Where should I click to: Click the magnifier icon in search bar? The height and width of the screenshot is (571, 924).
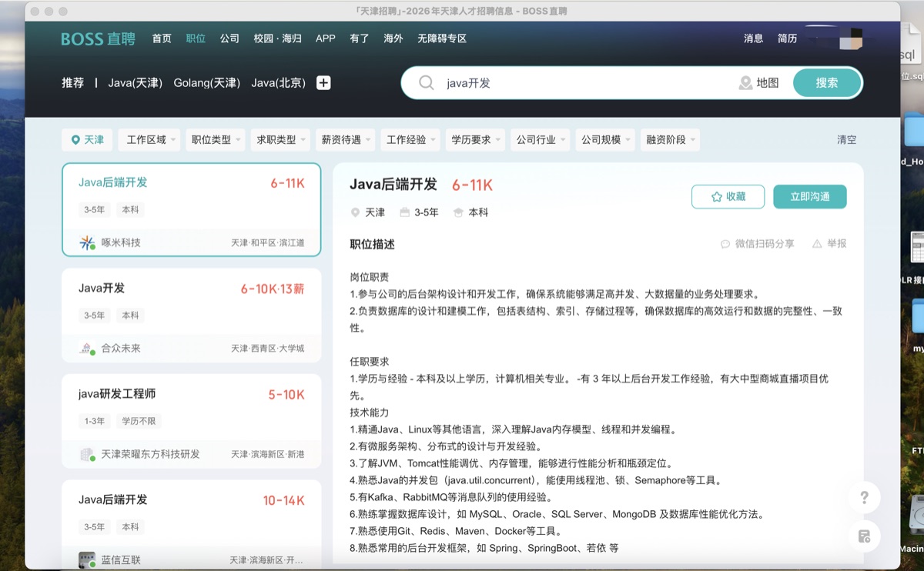click(x=426, y=83)
